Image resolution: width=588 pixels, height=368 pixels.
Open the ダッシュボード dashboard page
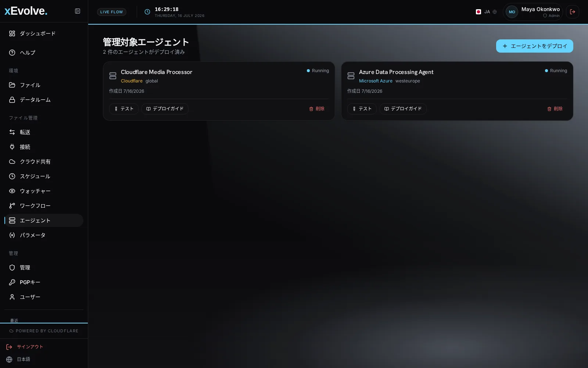tap(44, 33)
